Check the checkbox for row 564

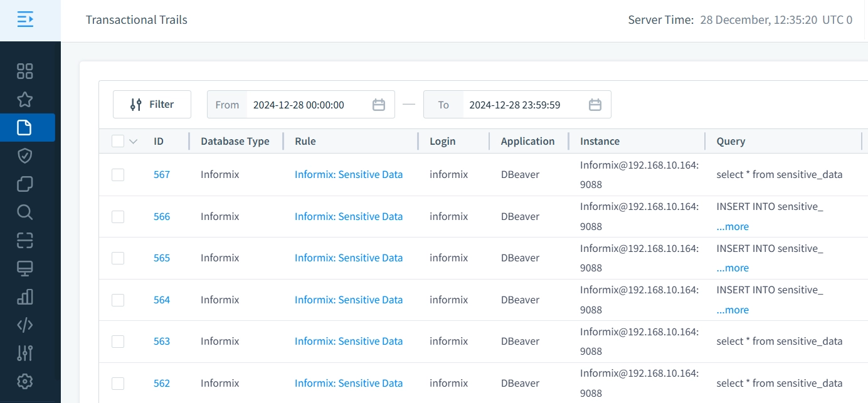point(118,300)
